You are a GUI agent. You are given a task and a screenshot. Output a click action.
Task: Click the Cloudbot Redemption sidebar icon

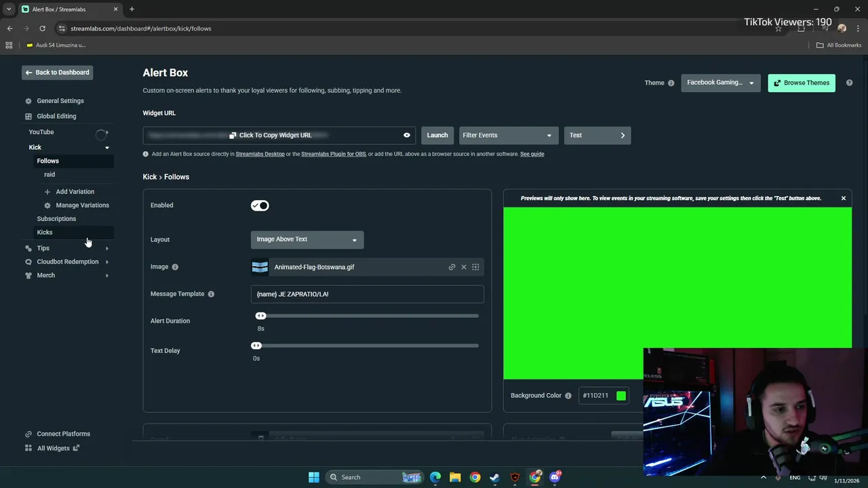point(28,262)
